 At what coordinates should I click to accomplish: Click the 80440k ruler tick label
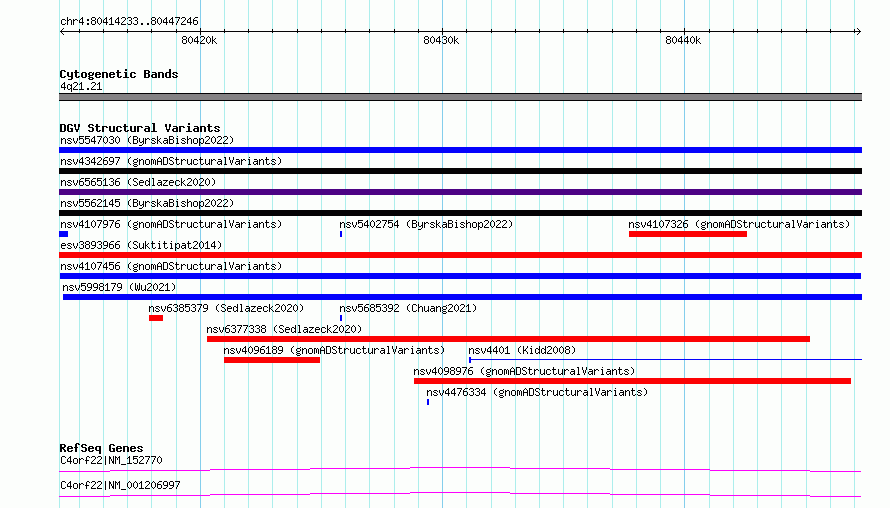pos(683,40)
